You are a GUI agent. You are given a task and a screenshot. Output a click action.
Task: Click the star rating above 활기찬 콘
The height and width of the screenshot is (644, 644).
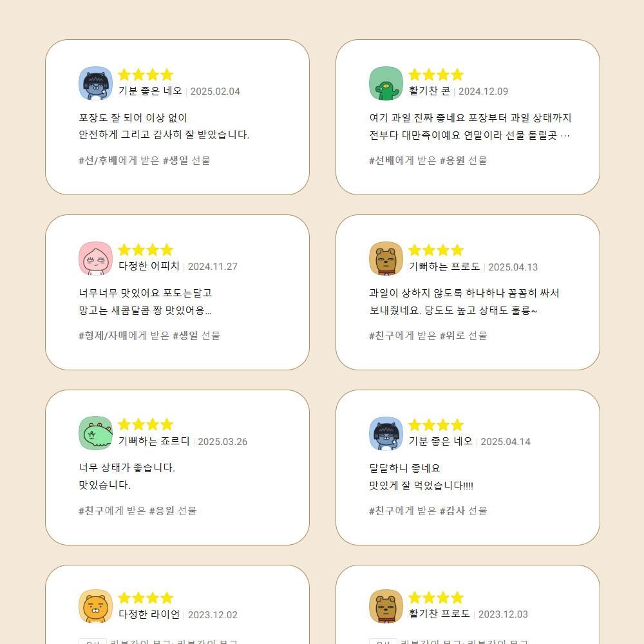pos(436,75)
